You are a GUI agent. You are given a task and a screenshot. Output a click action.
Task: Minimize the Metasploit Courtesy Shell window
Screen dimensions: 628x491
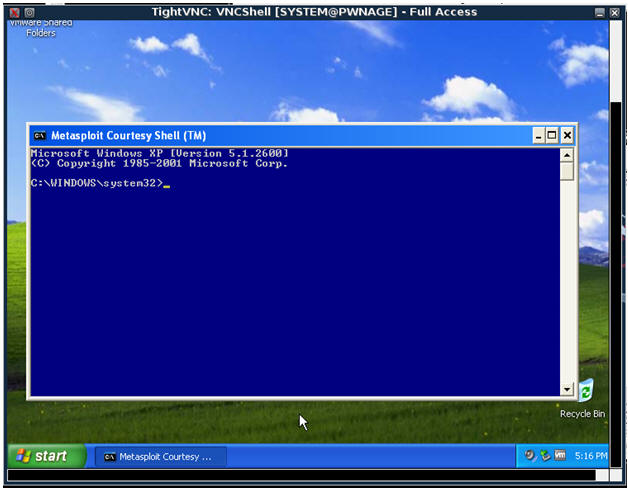point(539,136)
